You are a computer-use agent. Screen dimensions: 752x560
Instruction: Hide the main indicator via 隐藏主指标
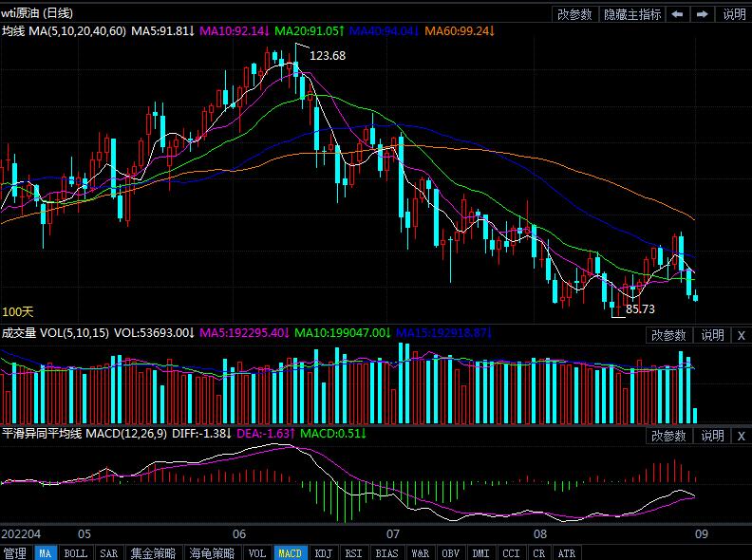click(x=633, y=14)
